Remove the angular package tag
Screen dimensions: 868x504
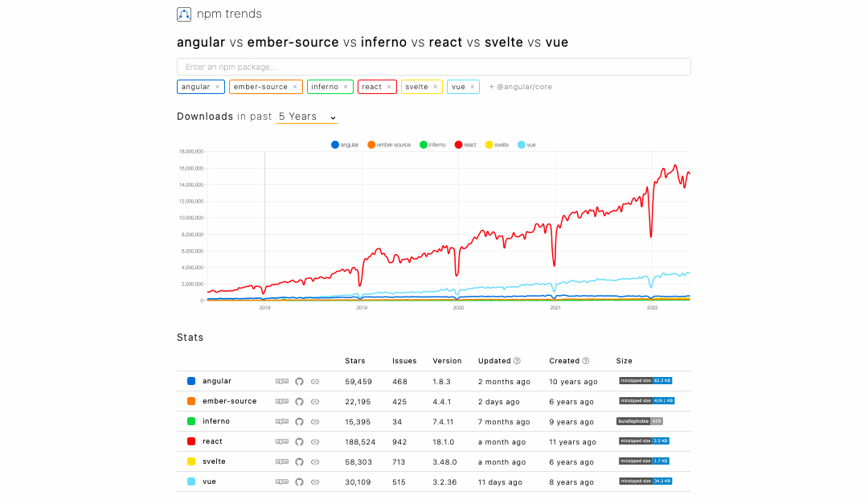pyautogui.click(x=218, y=87)
